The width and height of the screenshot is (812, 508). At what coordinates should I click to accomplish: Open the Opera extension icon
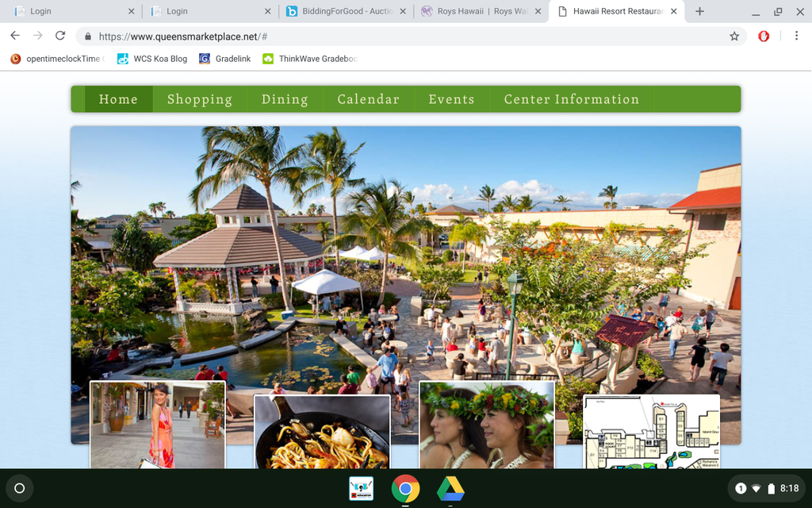pos(764,36)
